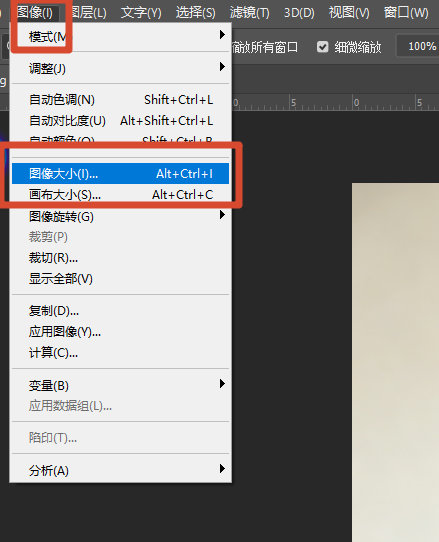Expand the 调整(J) submenu
This screenshot has width=439, height=542.
click(x=120, y=68)
